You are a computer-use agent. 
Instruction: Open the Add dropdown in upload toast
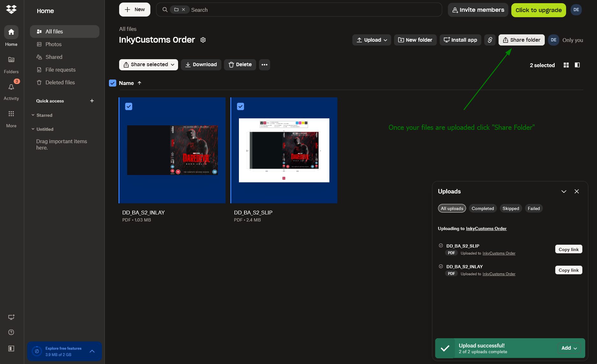tap(569, 348)
